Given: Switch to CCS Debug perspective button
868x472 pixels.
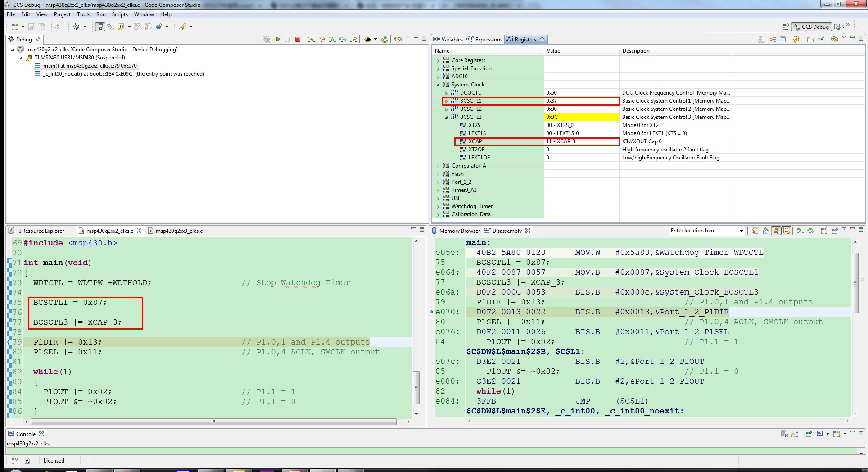Looking at the screenshot, I should click(x=811, y=27).
